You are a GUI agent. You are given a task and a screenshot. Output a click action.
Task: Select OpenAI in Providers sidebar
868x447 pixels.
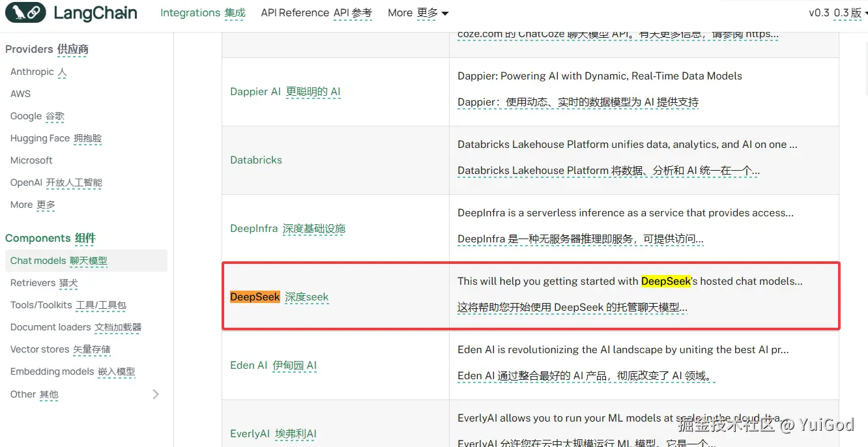pyautogui.click(x=56, y=183)
